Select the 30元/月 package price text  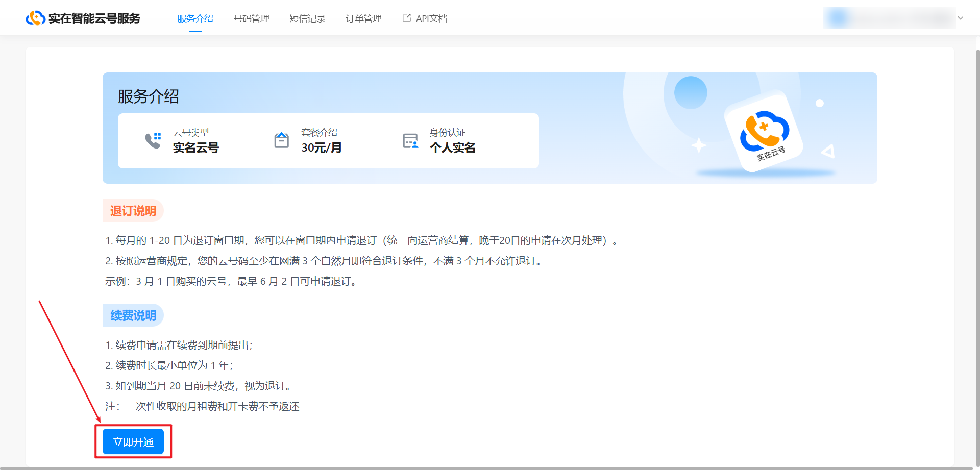tap(322, 148)
